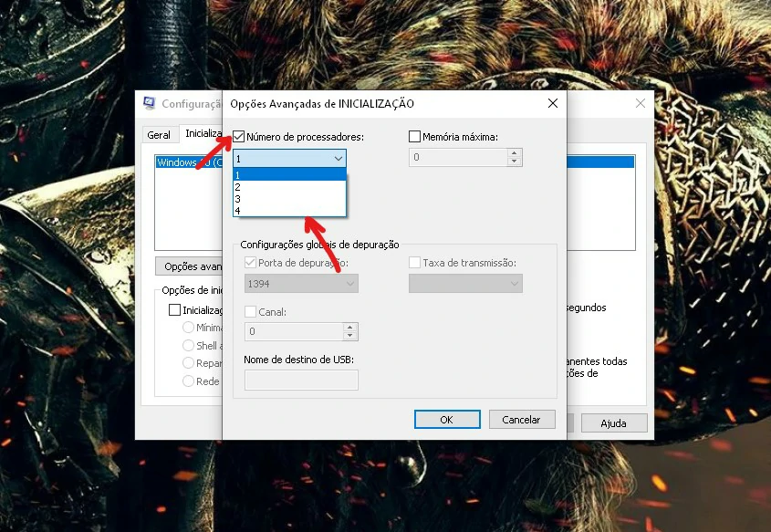Screen dimensions: 771x532
Task: Decrease Memória máxima with down spinner arrow
Action: coord(515,162)
